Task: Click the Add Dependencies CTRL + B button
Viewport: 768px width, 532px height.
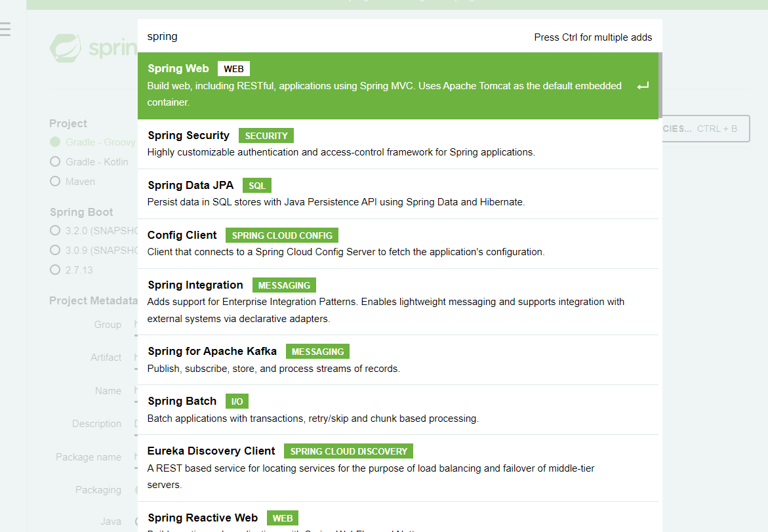Action: click(x=706, y=129)
